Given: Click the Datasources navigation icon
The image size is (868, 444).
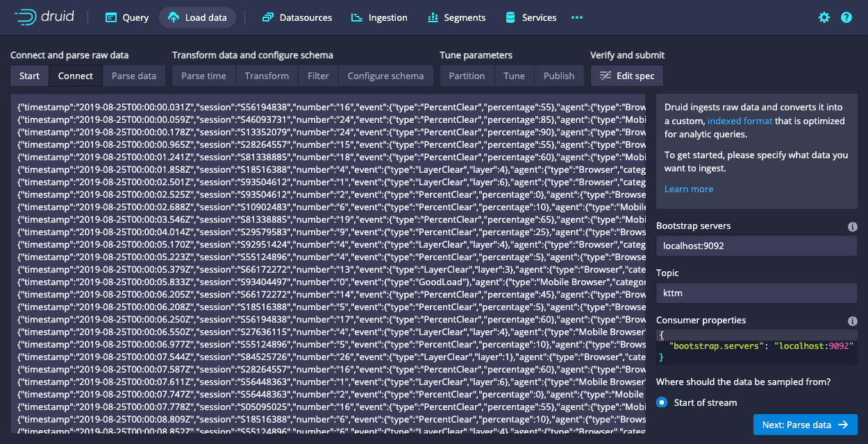Looking at the screenshot, I should [269, 17].
